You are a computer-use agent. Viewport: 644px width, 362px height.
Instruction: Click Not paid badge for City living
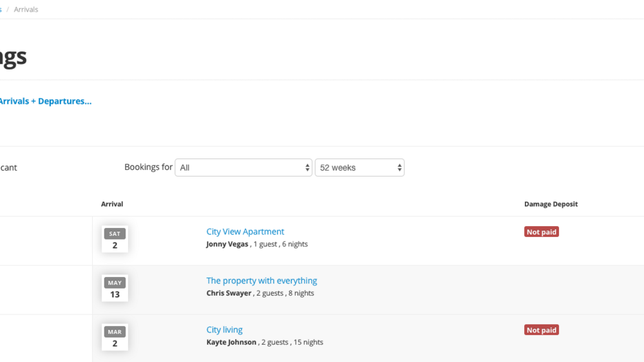pyautogui.click(x=542, y=330)
